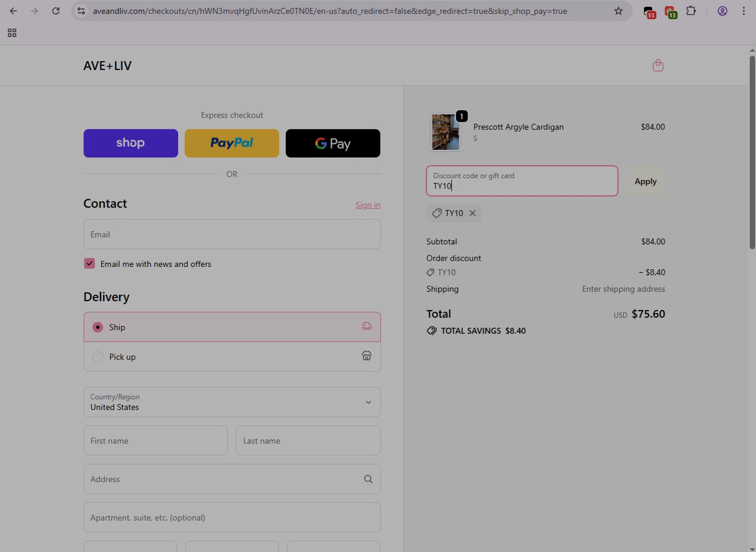The image size is (756, 552).
Task: Remove the applied TY10 discount tag
Action: tap(472, 213)
